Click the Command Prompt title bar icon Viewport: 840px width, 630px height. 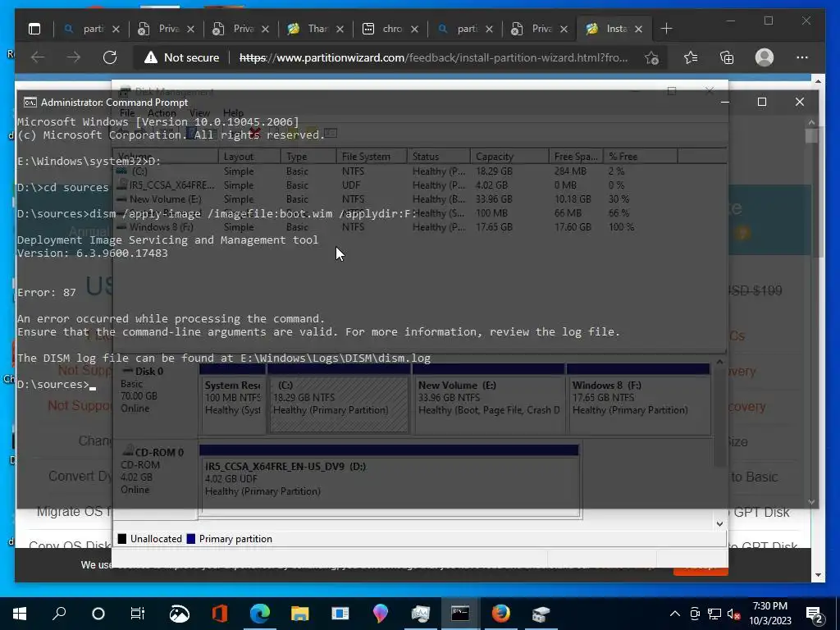[x=30, y=103]
